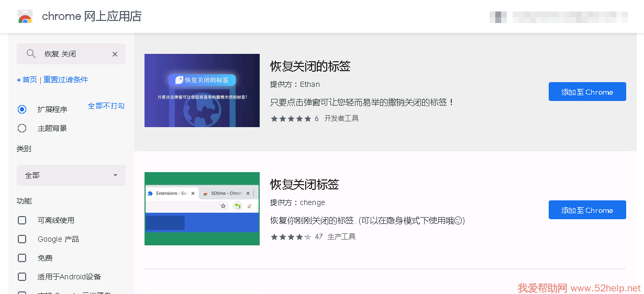
Task: Select the 主题背景 radio button
Action: (22, 128)
